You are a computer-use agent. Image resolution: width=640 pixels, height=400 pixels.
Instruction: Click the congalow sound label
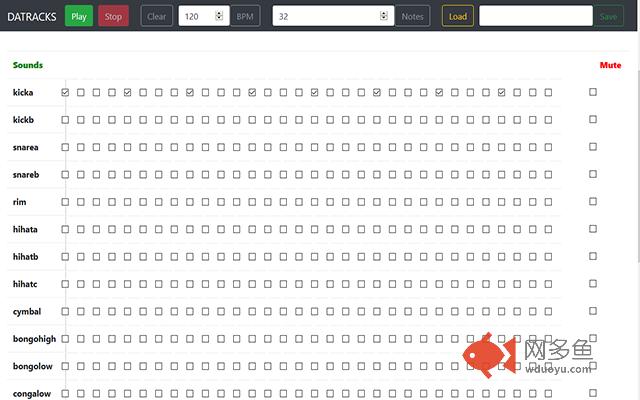[x=32, y=394]
